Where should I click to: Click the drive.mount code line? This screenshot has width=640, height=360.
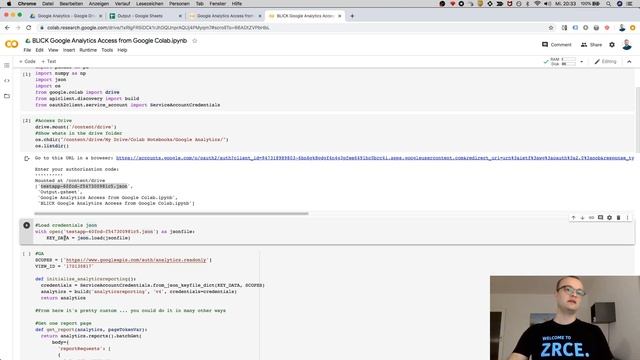(x=76, y=127)
